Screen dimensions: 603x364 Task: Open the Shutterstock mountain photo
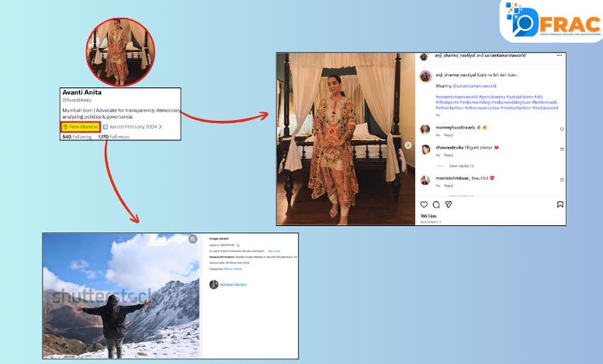click(122, 295)
